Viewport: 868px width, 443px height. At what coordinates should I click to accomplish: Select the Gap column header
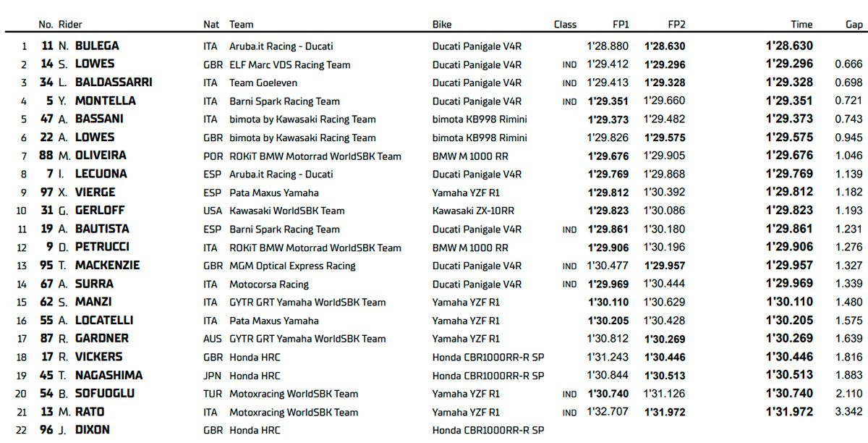pyautogui.click(x=854, y=24)
